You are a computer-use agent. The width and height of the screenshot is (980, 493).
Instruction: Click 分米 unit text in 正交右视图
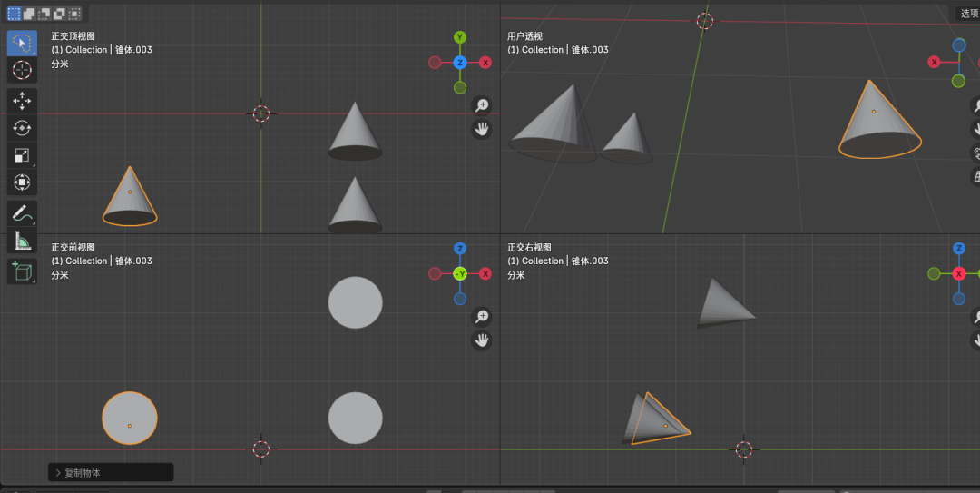click(x=516, y=275)
